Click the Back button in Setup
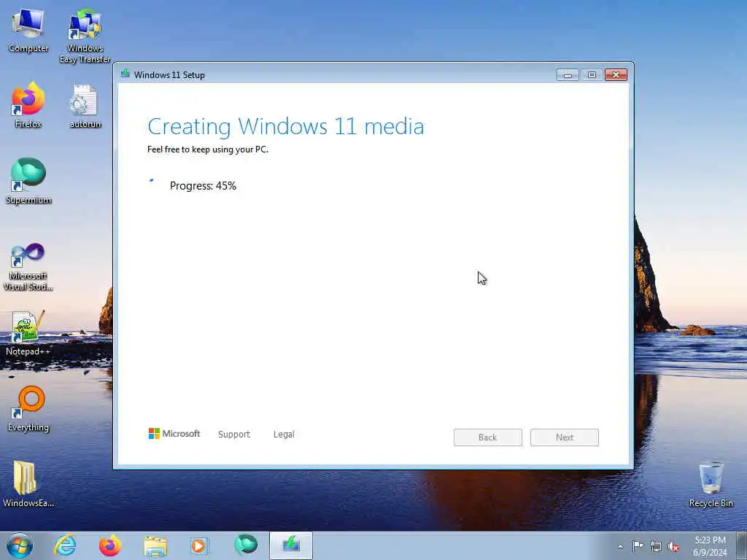The image size is (747, 560). (x=488, y=437)
